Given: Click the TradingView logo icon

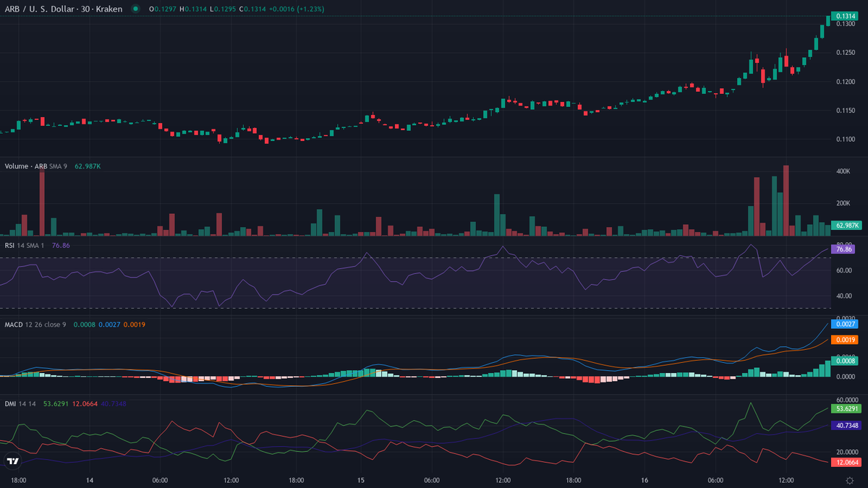Looking at the screenshot, I should pos(12,461).
